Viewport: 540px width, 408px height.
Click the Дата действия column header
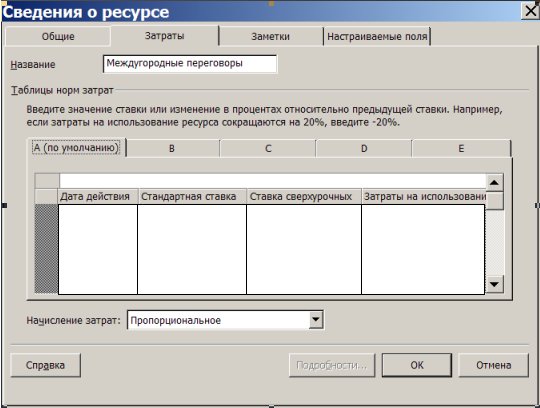point(98,196)
